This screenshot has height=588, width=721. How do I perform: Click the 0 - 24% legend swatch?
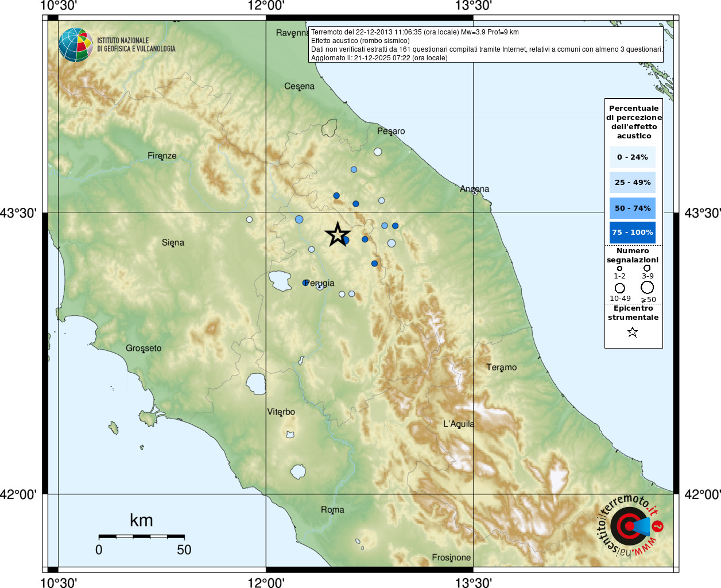point(633,157)
